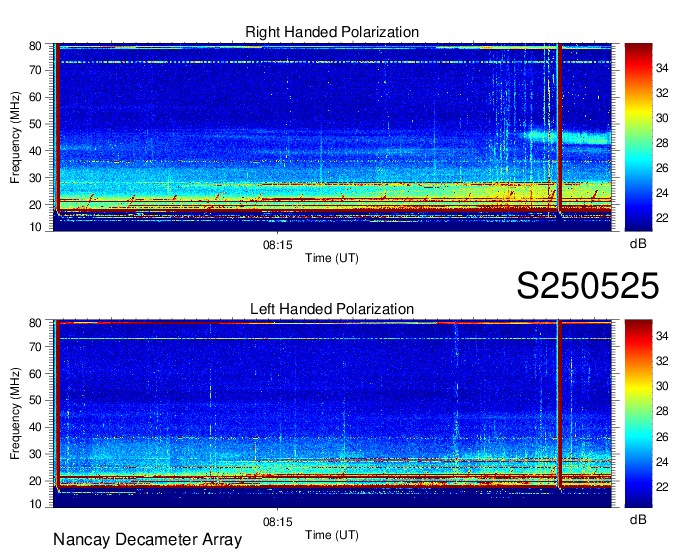
Task: Click the 'Nancay Decameter Array' caption
Action: tap(147, 539)
